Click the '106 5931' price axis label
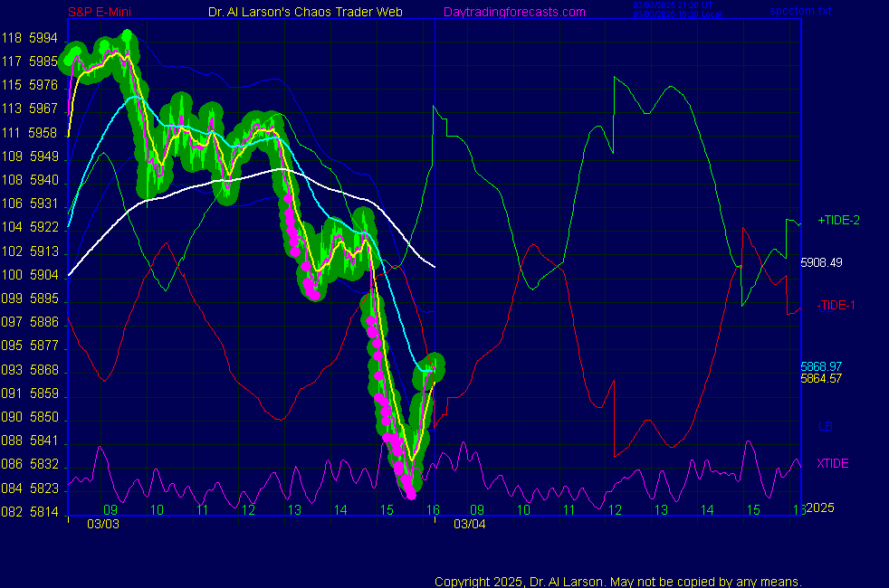Image resolution: width=889 pixels, height=588 pixels. pos(30,204)
